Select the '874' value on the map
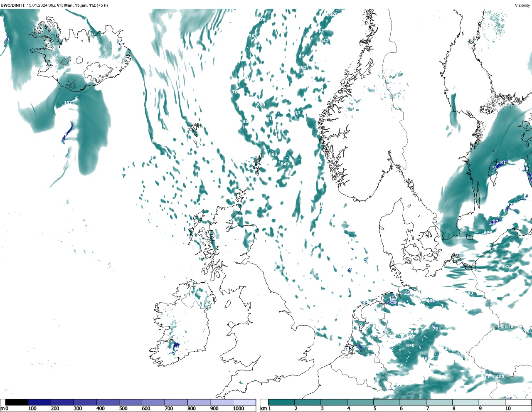Viewport: 532px width, 412px height. (303, 57)
